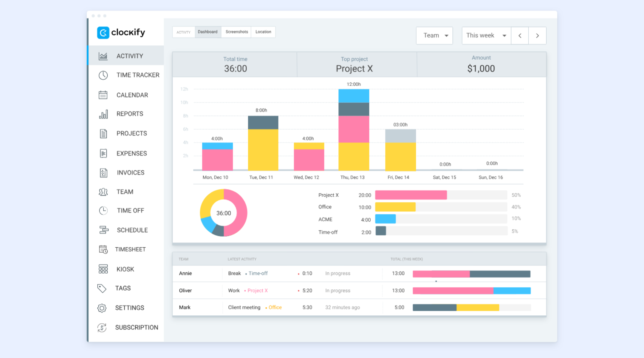644x358 pixels.
Task: Click the Fri, Dec 14 stacked bar
Action: (x=400, y=150)
